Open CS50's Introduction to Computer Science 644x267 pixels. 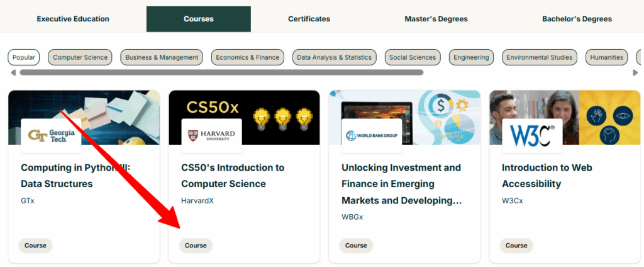[x=233, y=176]
